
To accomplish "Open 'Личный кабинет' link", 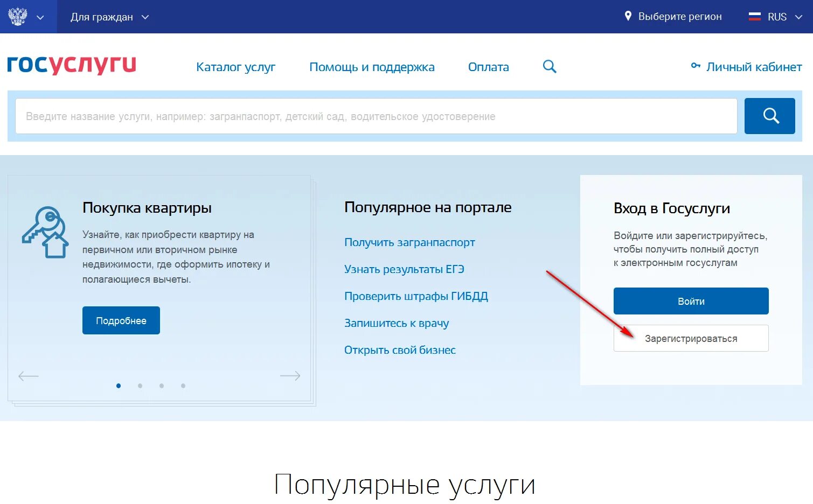I will (x=754, y=67).
